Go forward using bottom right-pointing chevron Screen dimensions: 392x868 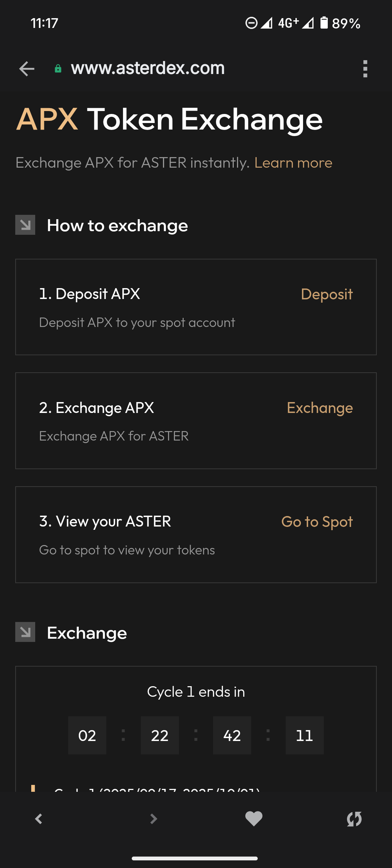click(154, 819)
